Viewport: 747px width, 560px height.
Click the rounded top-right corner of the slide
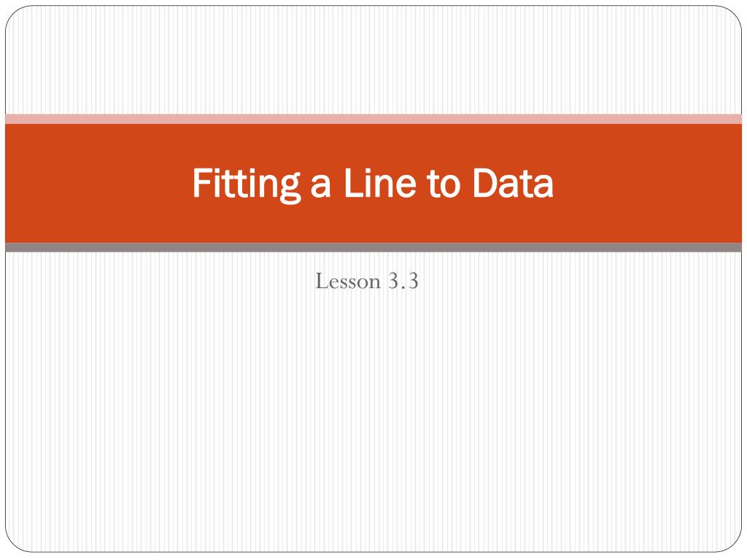coord(732,15)
